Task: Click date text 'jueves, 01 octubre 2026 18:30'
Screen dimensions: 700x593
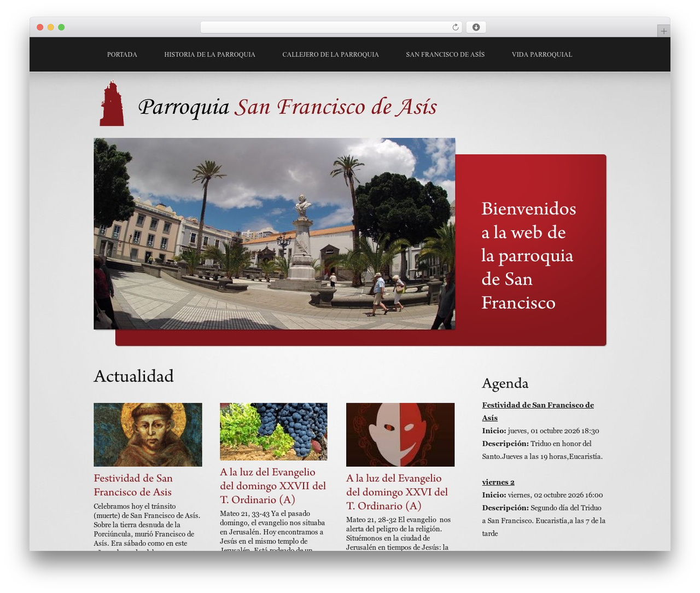Action: coord(553,431)
